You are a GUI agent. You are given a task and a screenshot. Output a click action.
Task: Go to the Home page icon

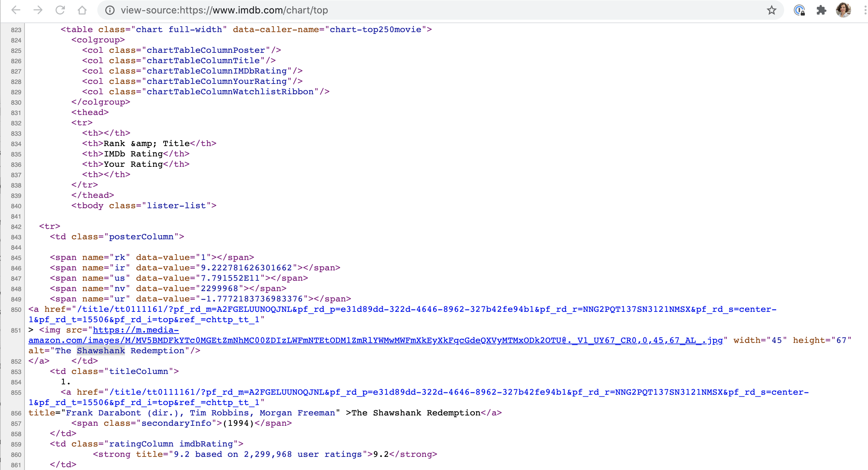(x=82, y=10)
